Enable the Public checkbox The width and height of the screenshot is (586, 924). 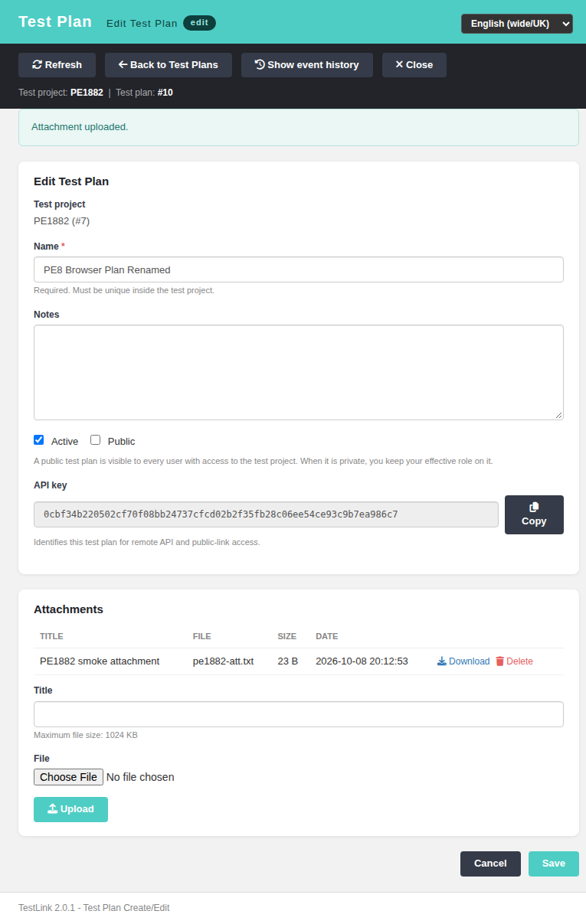pos(96,440)
